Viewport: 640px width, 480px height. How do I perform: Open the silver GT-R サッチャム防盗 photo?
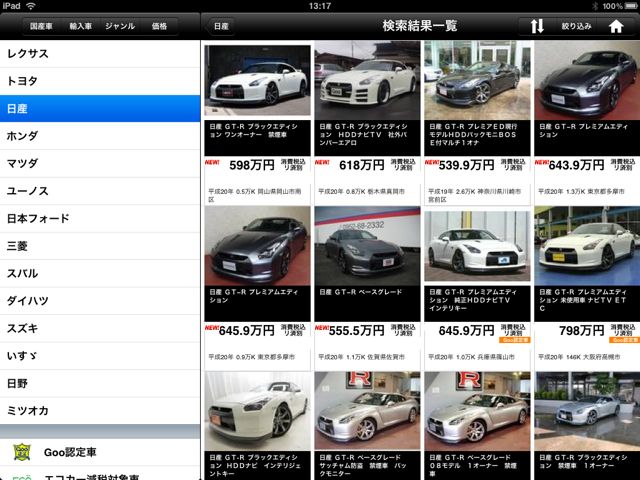click(x=367, y=411)
